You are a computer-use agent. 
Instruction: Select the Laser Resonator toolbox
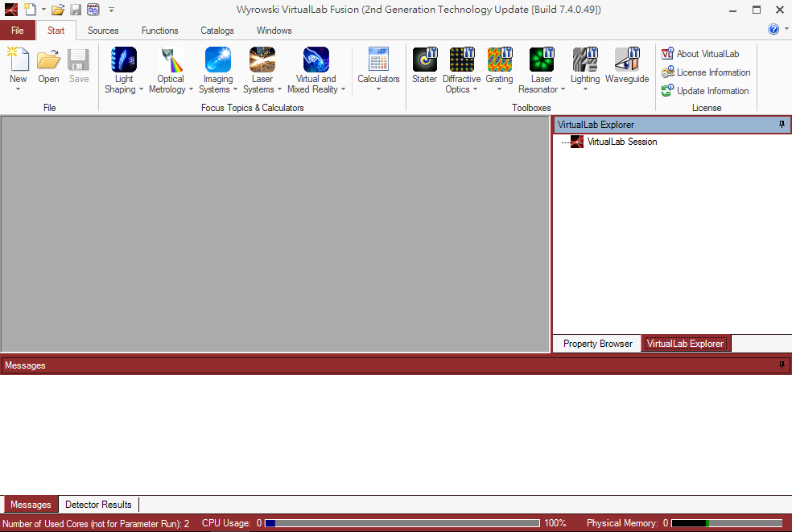tap(542, 60)
